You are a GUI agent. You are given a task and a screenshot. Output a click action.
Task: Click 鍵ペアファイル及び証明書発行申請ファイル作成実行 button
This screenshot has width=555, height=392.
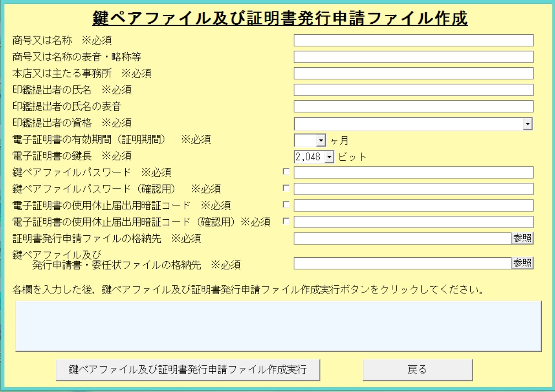tap(187, 370)
